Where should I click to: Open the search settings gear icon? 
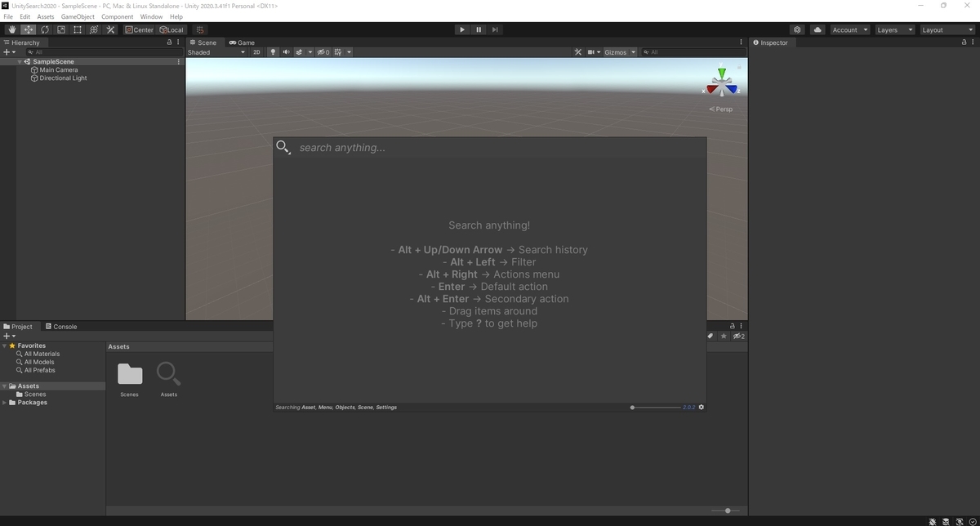pos(701,407)
